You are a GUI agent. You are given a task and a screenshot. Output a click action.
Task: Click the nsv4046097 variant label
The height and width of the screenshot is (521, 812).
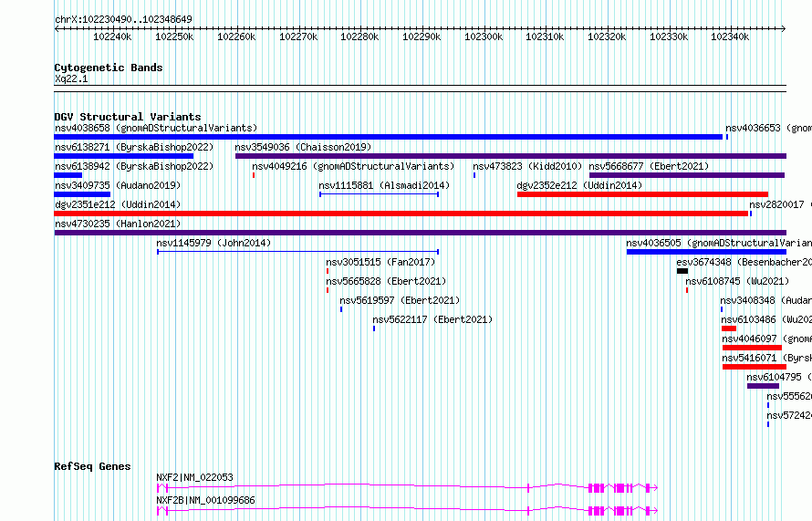point(767,339)
